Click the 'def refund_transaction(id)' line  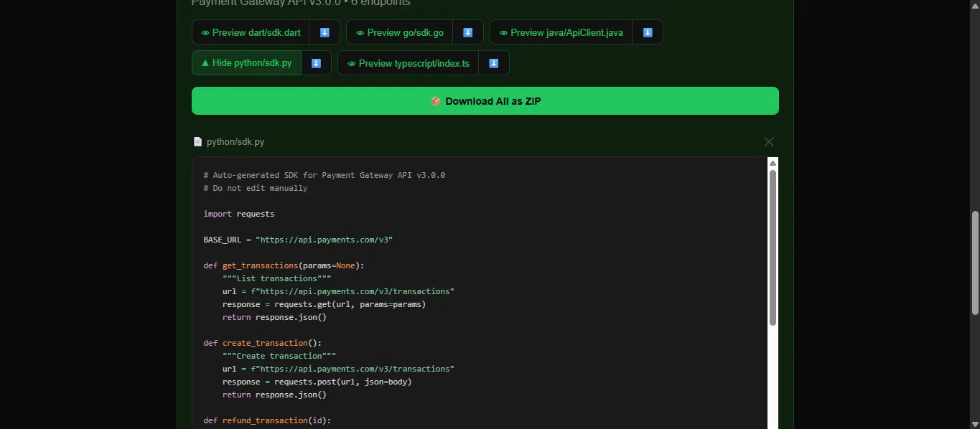click(267, 420)
